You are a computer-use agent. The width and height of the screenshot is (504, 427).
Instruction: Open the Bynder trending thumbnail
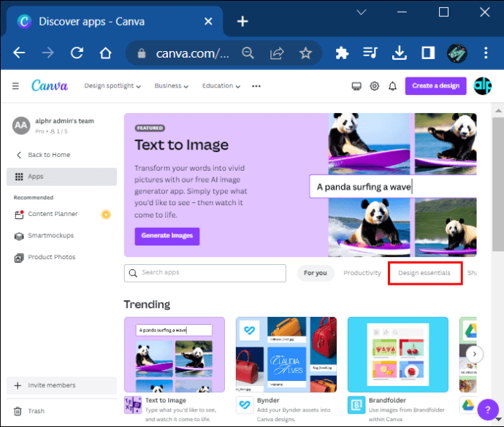[286, 355]
